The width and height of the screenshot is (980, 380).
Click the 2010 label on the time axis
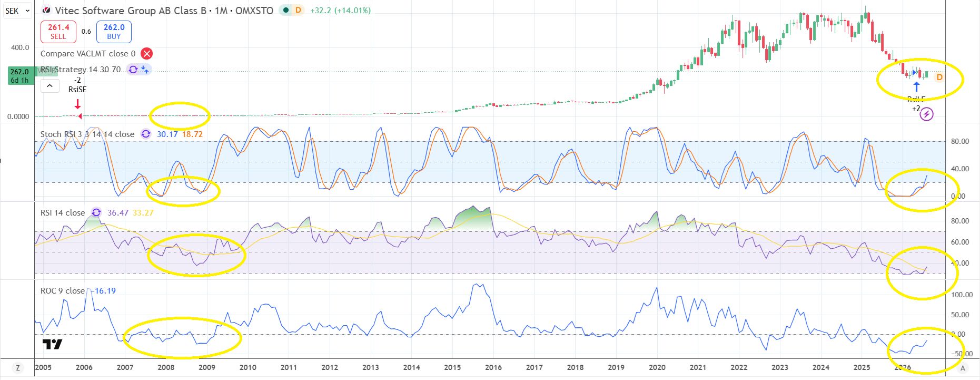pos(248,367)
